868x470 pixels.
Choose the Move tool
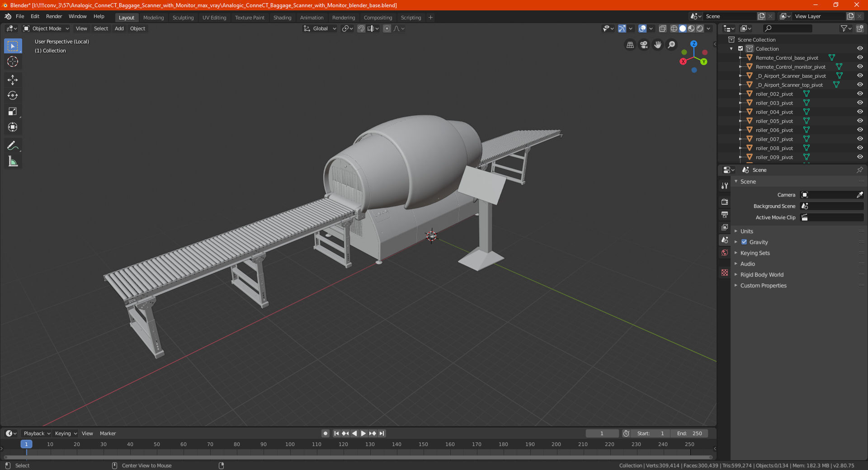(x=13, y=80)
